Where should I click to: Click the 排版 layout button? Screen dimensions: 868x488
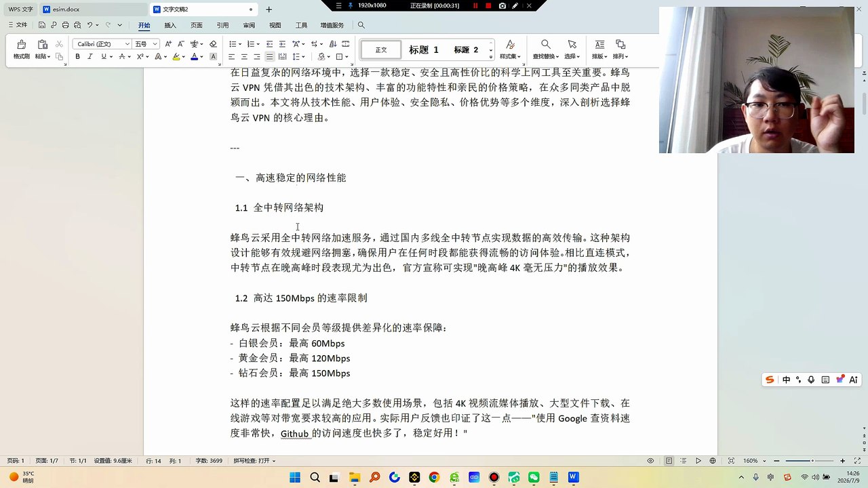(x=599, y=49)
